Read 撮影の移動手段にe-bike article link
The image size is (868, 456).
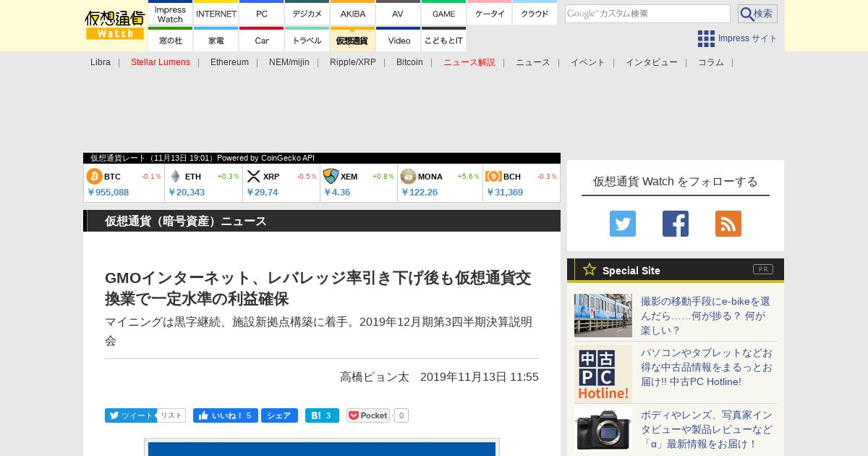pyautogui.click(x=707, y=316)
